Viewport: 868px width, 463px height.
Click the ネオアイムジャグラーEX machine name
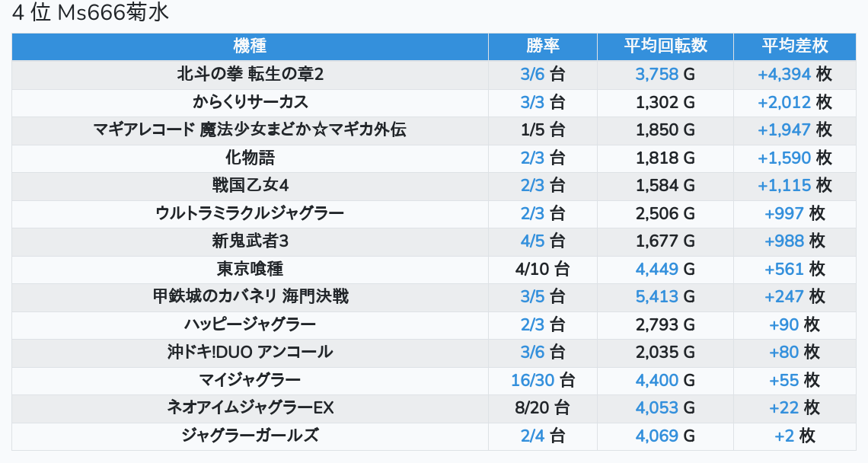click(x=250, y=407)
